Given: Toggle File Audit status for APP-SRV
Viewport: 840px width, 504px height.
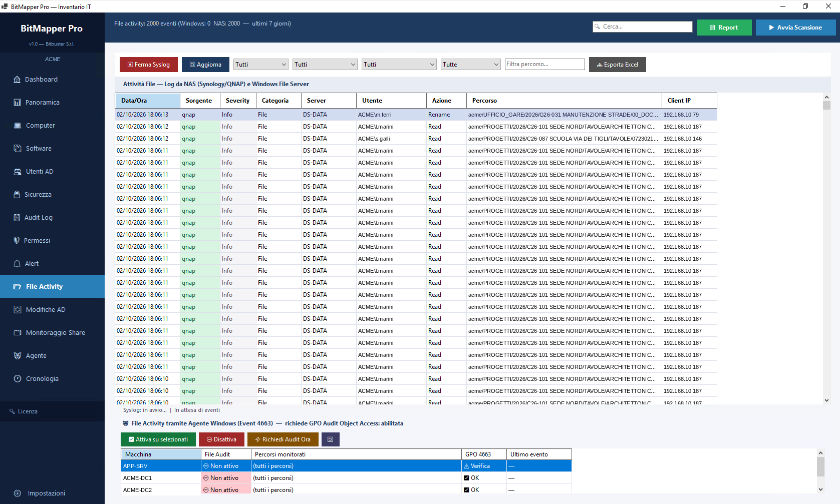Looking at the screenshot, I should click(226, 466).
